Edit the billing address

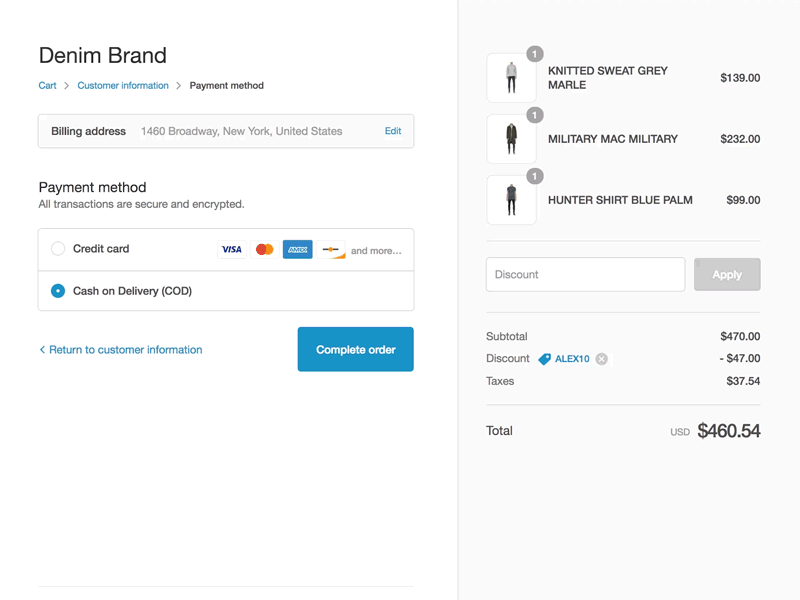(393, 131)
